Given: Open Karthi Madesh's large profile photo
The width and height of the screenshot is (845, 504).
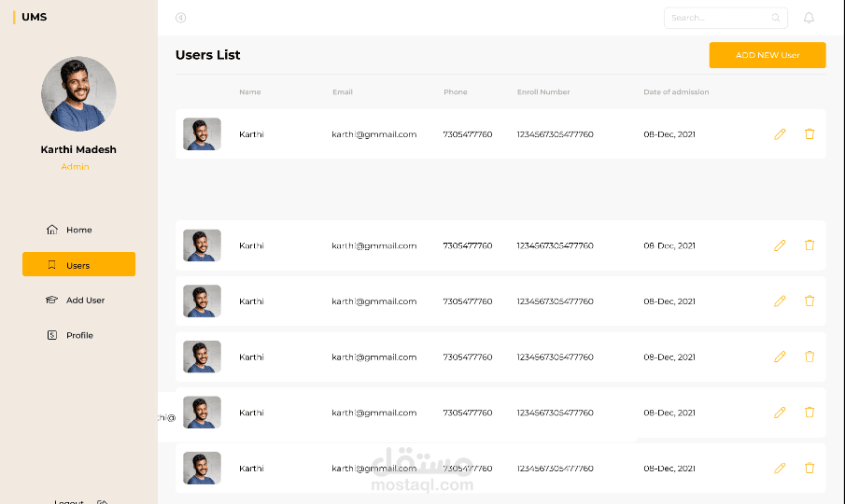Looking at the screenshot, I should pos(78,93).
